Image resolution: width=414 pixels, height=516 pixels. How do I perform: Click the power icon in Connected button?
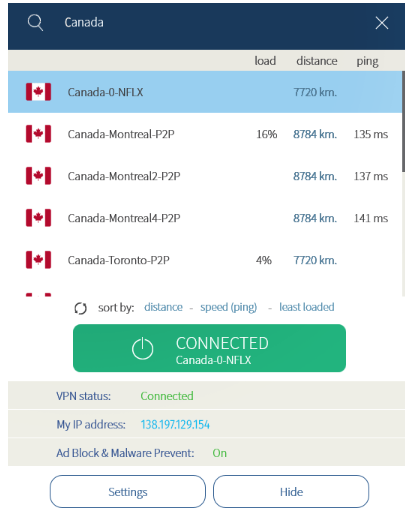tap(143, 348)
